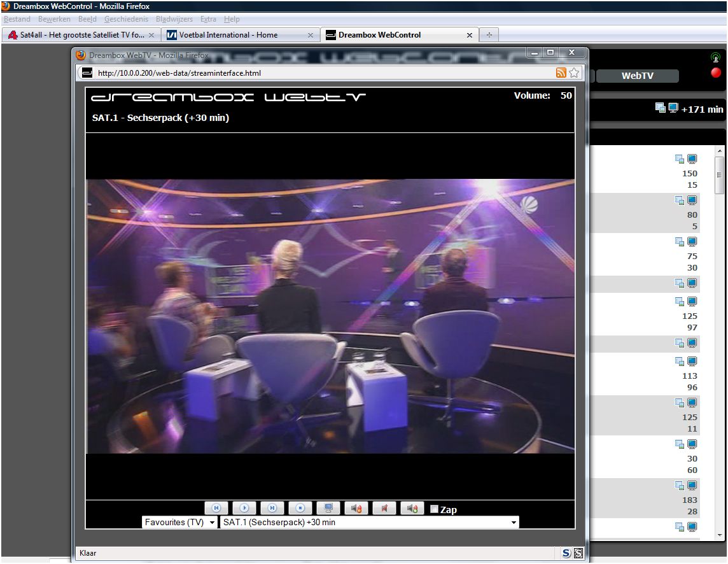The height and width of the screenshot is (564, 728).
Task: Click the red record indicator in WebControl
Action: point(716,73)
